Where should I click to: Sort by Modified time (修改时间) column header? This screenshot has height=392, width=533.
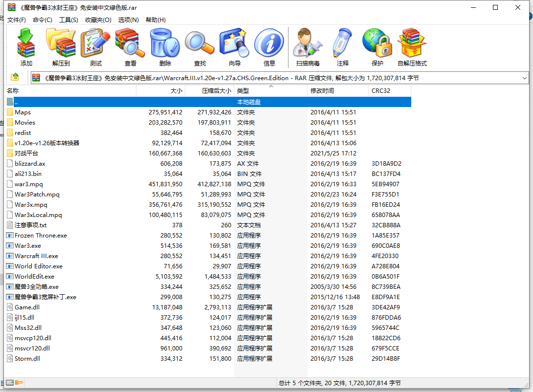click(322, 91)
